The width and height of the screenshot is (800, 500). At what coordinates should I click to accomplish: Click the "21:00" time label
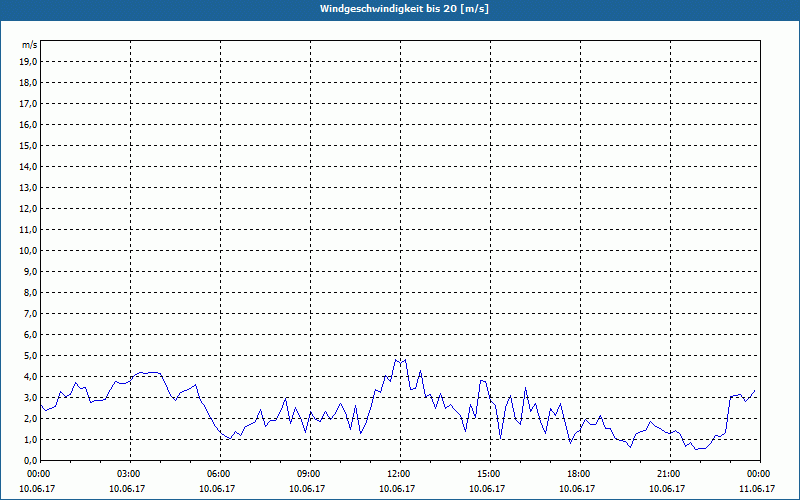[x=670, y=474]
